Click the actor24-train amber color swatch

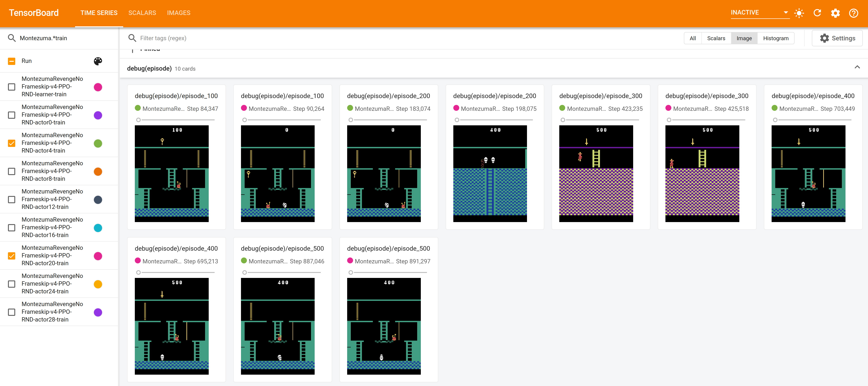coord(98,284)
